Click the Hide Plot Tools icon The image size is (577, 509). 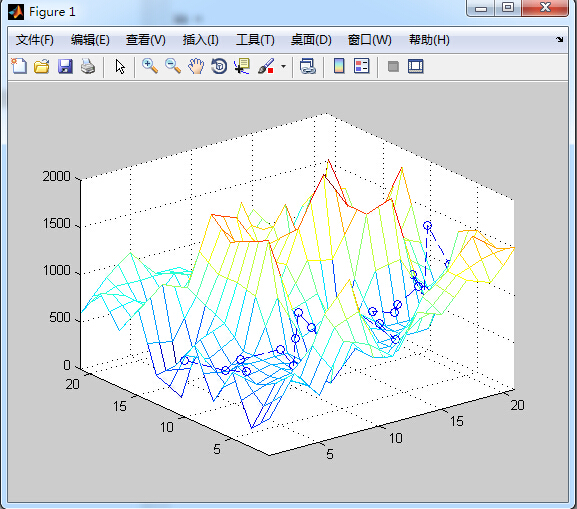coord(393,67)
